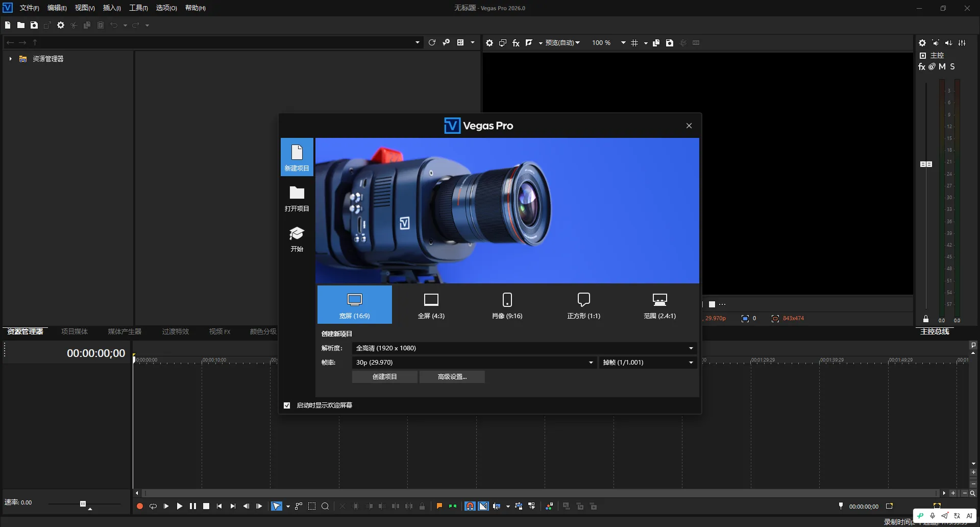The width and height of the screenshot is (980, 527).
Task: Open video preview settings gear
Action: (489, 43)
